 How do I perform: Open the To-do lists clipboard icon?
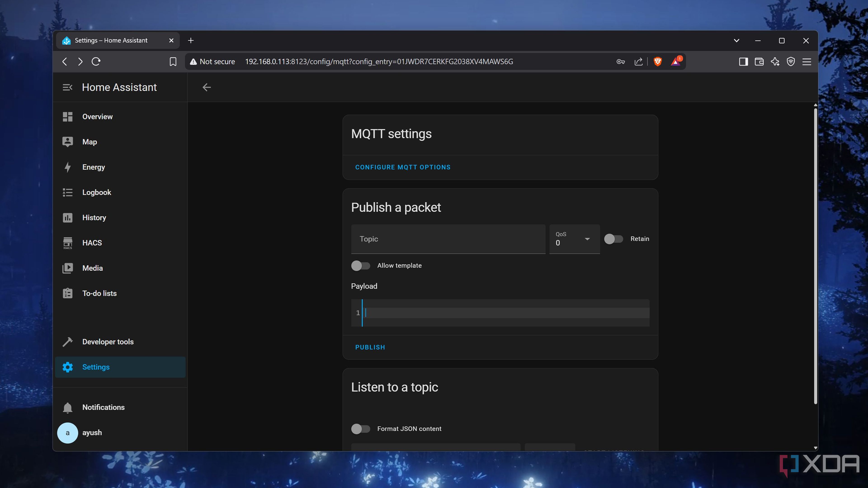pyautogui.click(x=67, y=293)
